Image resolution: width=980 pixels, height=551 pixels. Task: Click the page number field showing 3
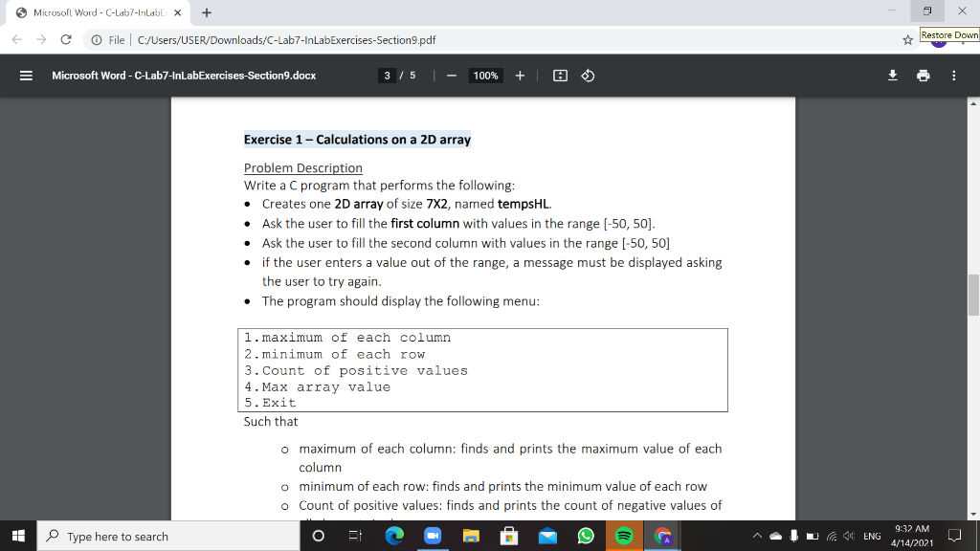pyautogui.click(x=386, y=75)
